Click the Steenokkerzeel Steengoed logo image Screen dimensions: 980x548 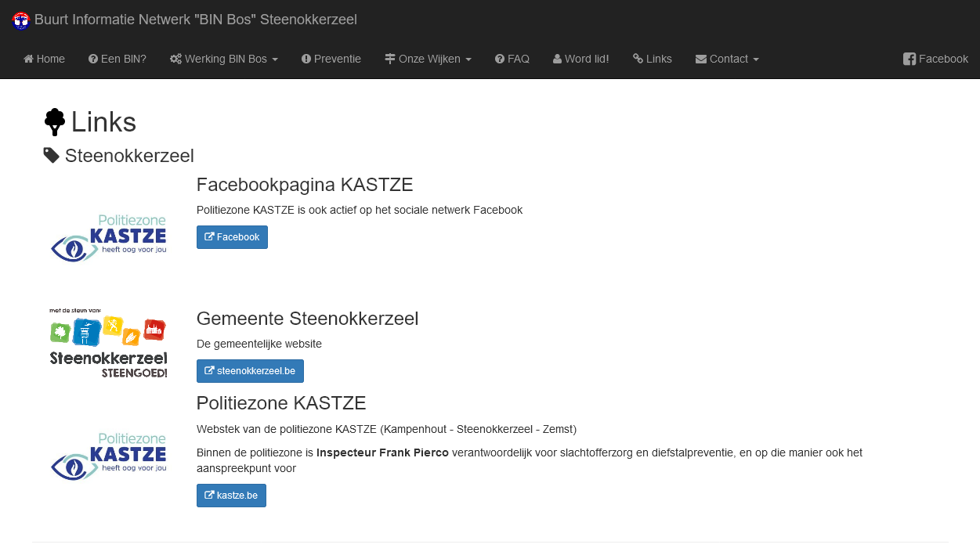pos(109,342)
